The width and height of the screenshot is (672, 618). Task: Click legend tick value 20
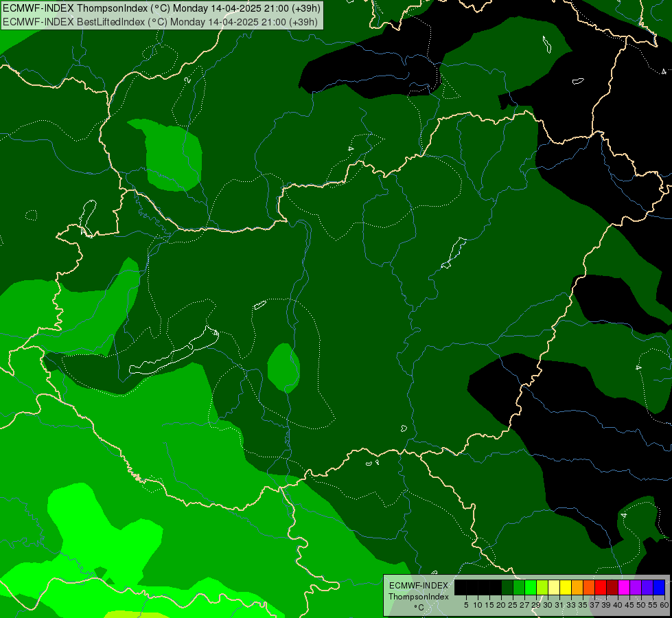(501, 605)
